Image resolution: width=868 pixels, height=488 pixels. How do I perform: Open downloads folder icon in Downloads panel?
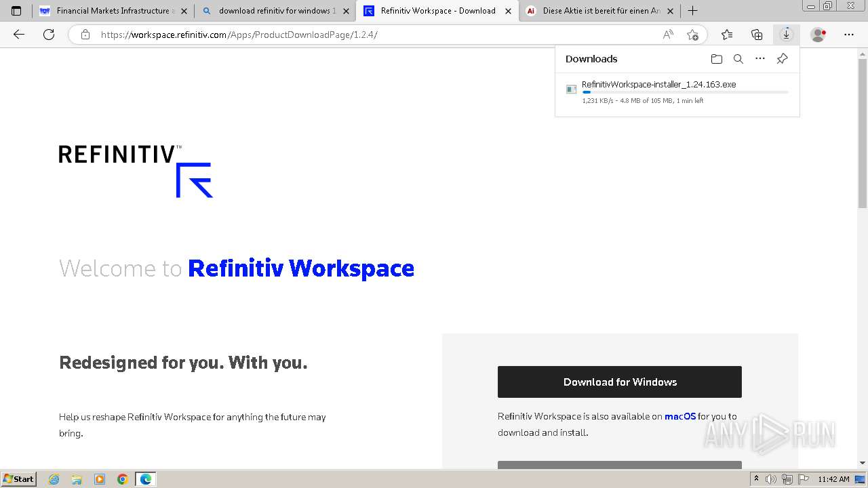(717, 59)
